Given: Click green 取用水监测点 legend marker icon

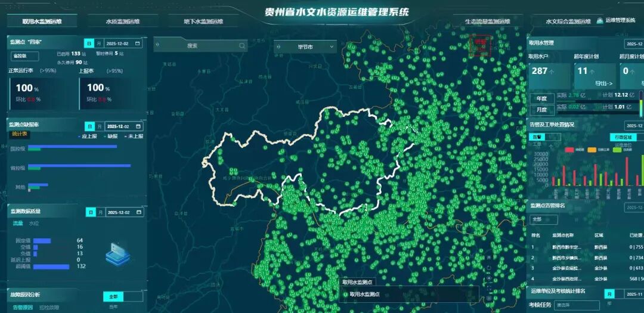Looking at the screenshot, I should click(345, 294).
